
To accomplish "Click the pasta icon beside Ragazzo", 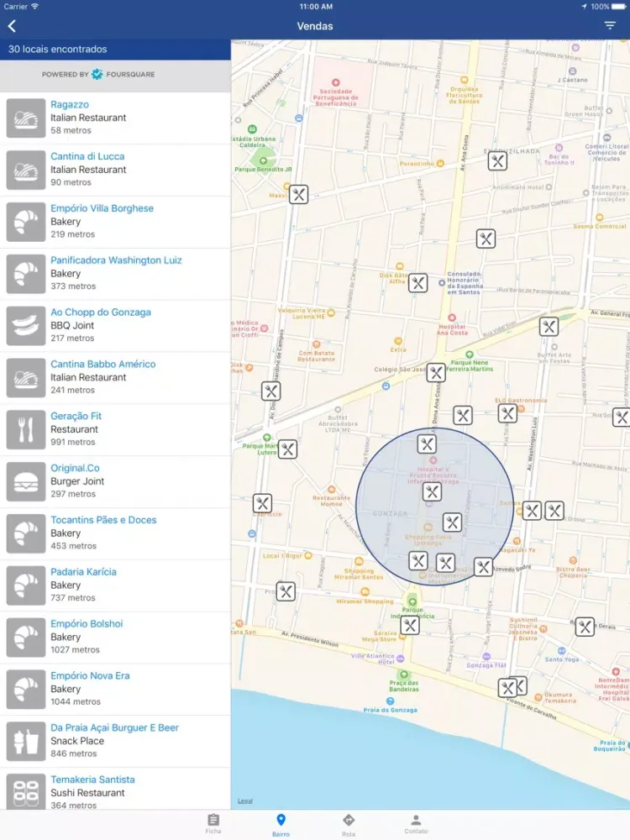I will (x=26, y=118).
